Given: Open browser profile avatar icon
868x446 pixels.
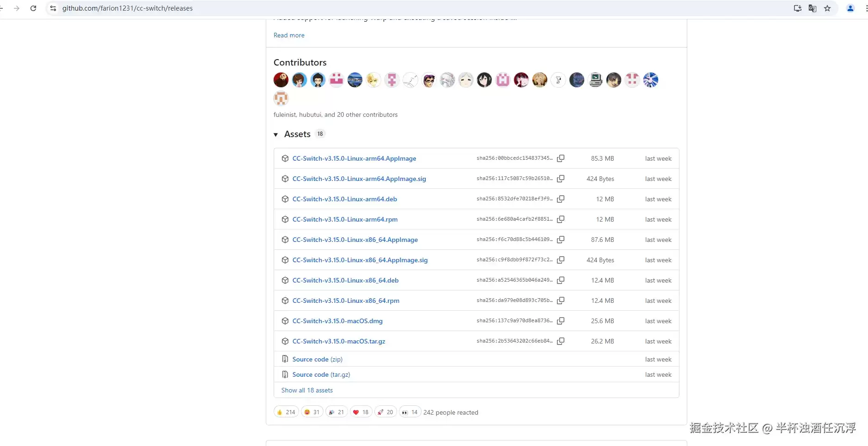Looking at the screenshot, I should tap(850, 8).
